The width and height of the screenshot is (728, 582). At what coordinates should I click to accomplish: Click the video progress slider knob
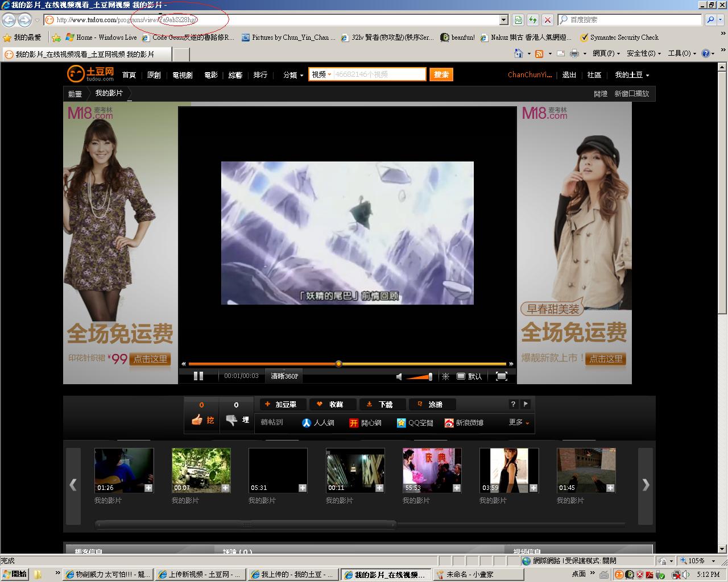point(338,364)
